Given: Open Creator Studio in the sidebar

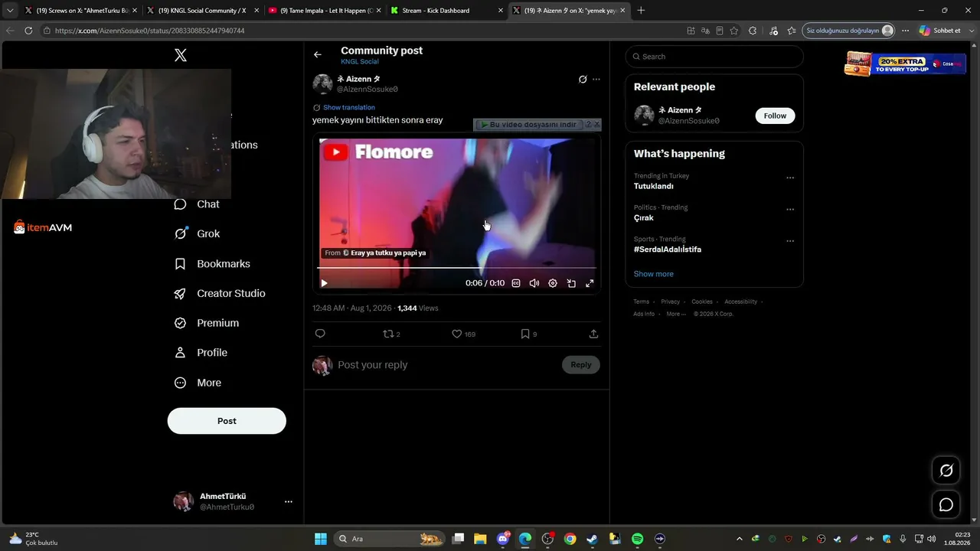Looking at the screenshot, I should pos(220,294).
